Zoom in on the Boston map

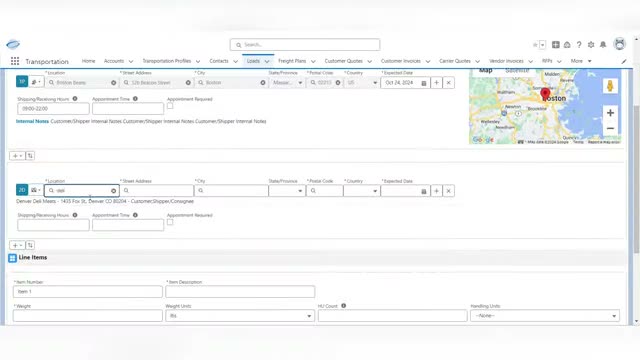[x=610, y=113]
